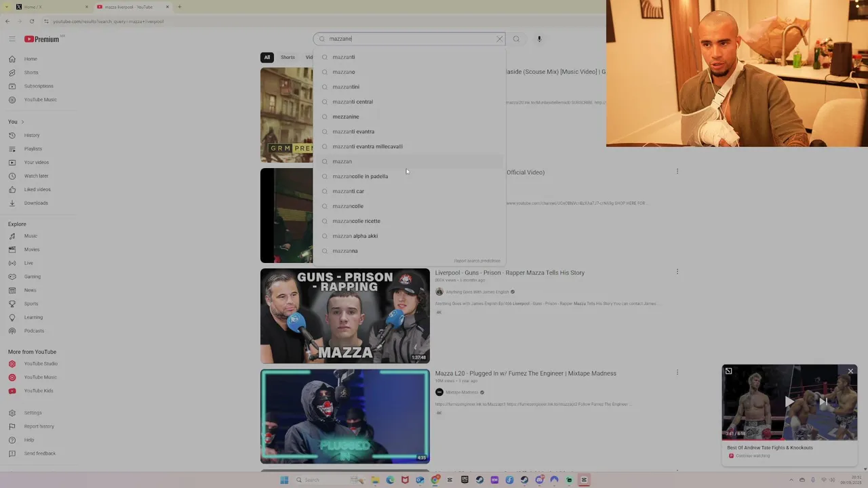Click the YouTube Premium logo
Viewport: 868px width, 488px height.
coord(42,39)
